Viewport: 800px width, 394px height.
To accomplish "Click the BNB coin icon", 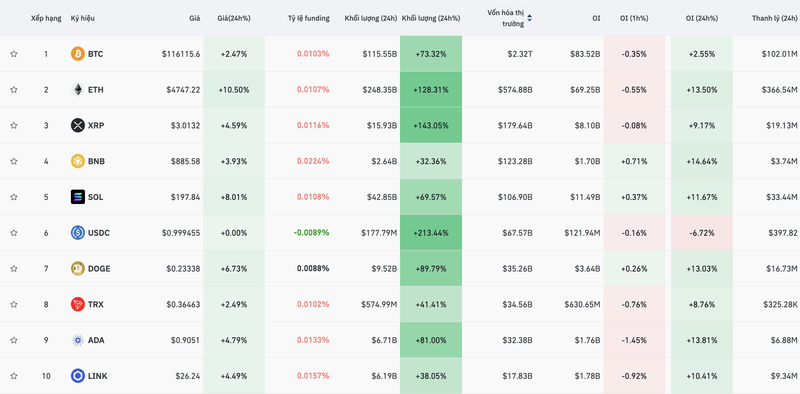I will (78, 161).
